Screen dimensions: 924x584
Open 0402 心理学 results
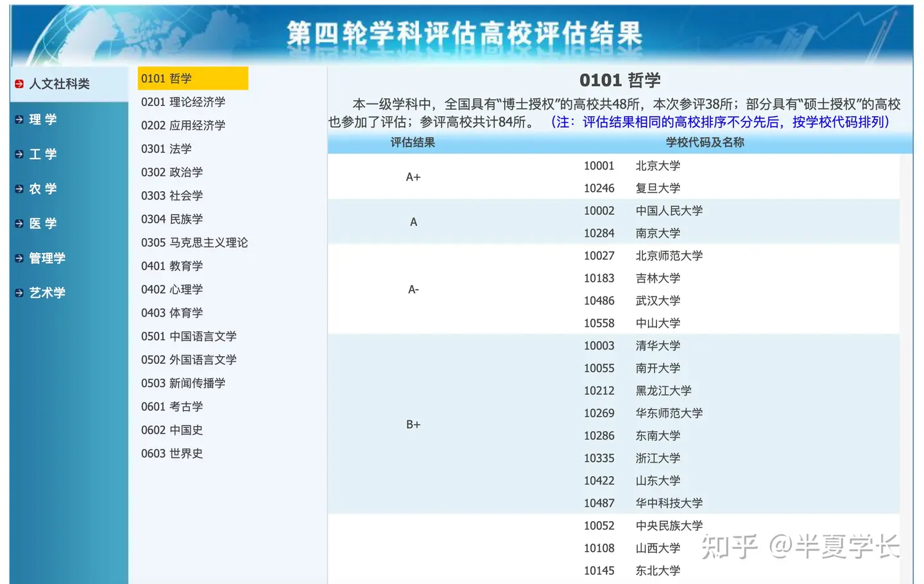[172, 289]
